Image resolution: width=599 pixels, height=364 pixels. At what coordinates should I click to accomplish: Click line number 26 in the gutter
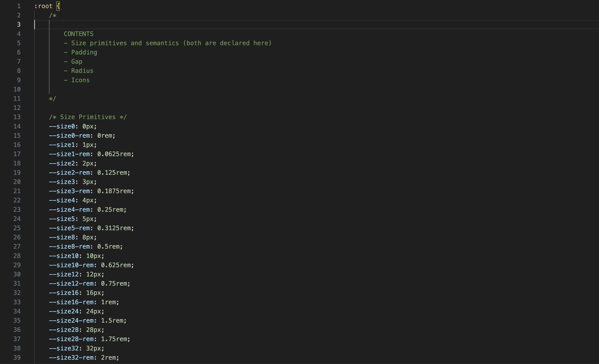click(x=17, y=237)
